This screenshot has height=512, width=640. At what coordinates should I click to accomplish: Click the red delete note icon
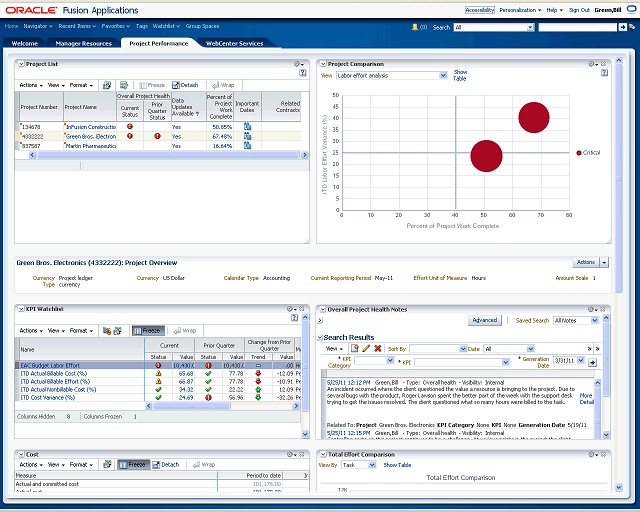(378, 348)
